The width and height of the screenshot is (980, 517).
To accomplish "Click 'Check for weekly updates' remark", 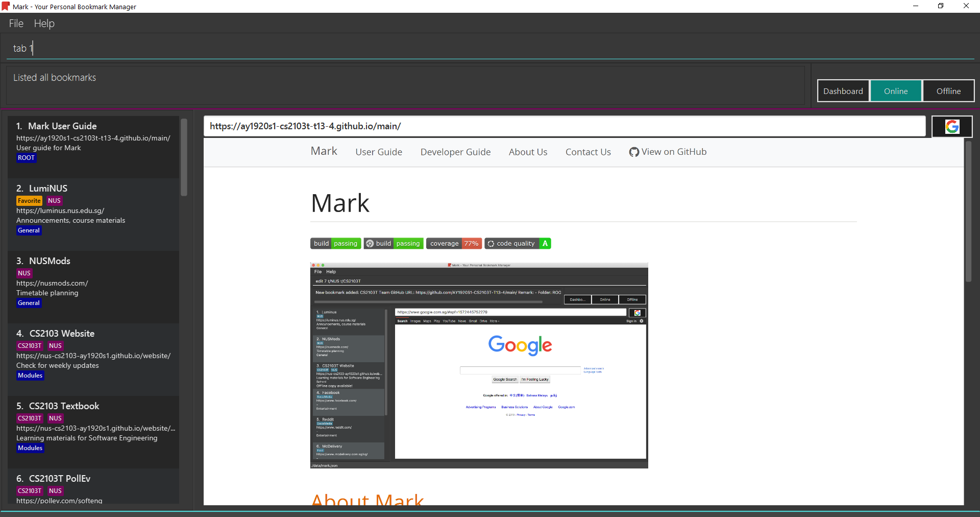I will click(x=58, y=366).
